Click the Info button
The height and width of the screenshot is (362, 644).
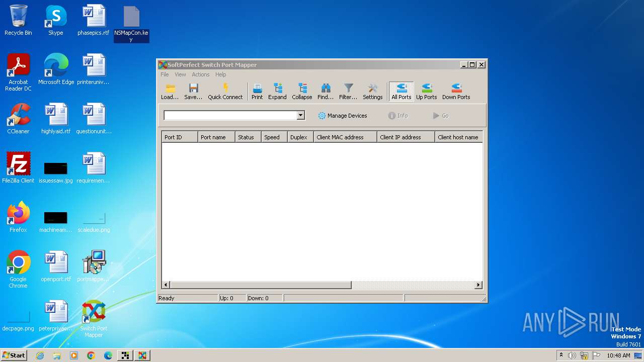pyautogui.click(x=398, y=116)
